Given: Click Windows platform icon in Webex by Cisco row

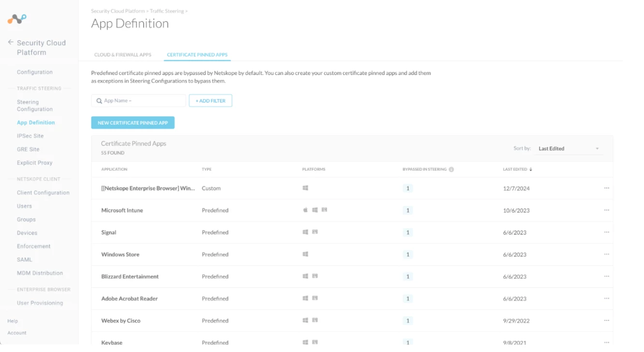Looking at the screenshot, I should 305,320.
